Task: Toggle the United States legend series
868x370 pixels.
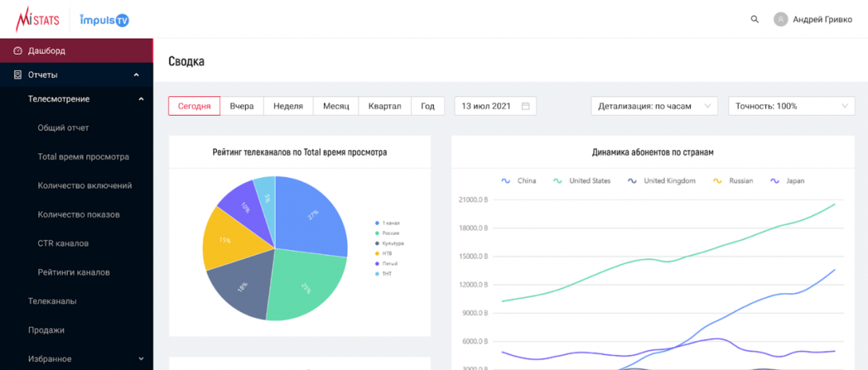Action: point(582,181)
